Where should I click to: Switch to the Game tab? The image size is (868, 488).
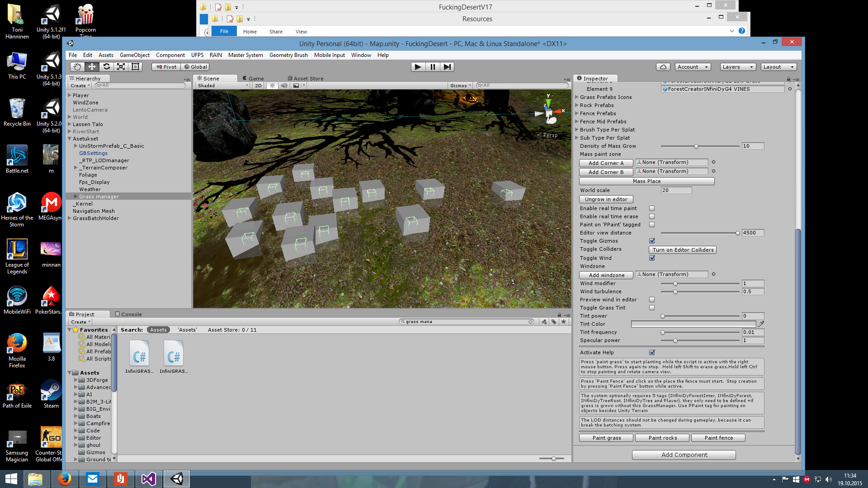click(255, 78)
